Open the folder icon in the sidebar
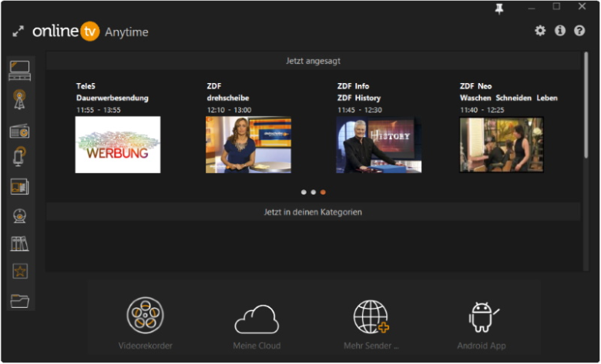 coord(19,301)
